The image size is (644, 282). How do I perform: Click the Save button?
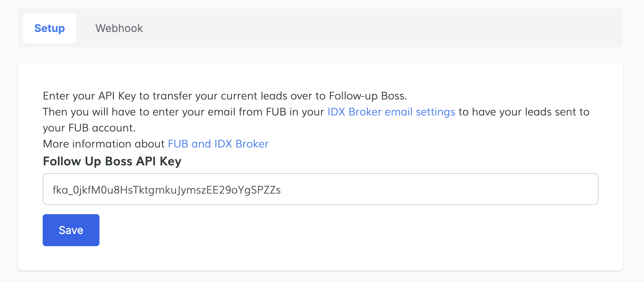71,230
